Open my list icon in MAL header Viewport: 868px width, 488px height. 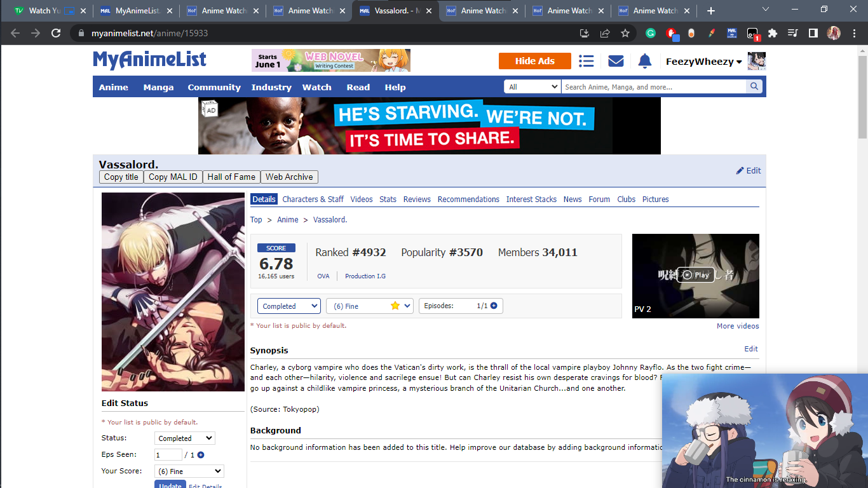click(587, 61)
